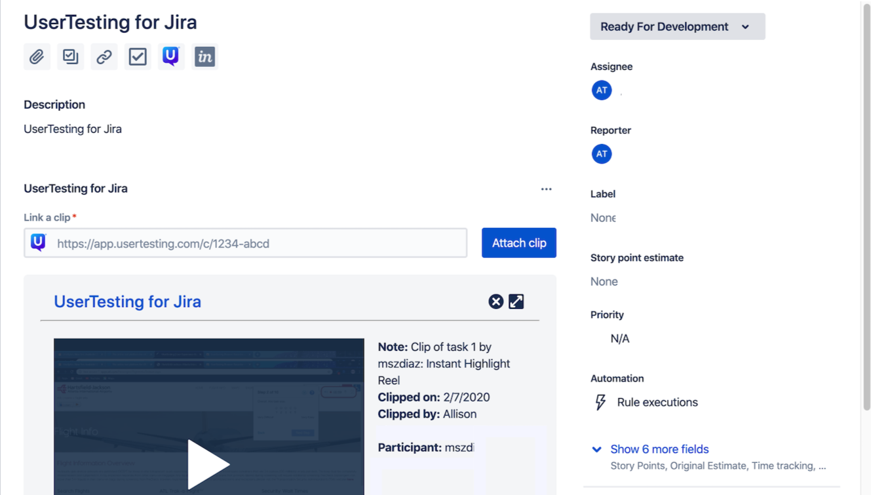Click the Assignee AT avatar

(602, 90)
